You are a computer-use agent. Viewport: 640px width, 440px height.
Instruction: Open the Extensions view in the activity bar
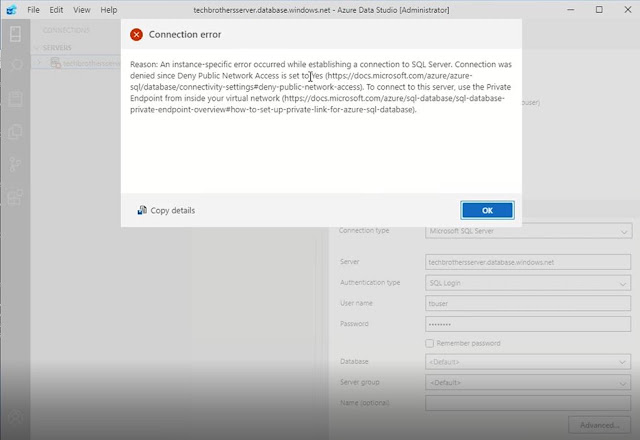[x=16, y=197]
